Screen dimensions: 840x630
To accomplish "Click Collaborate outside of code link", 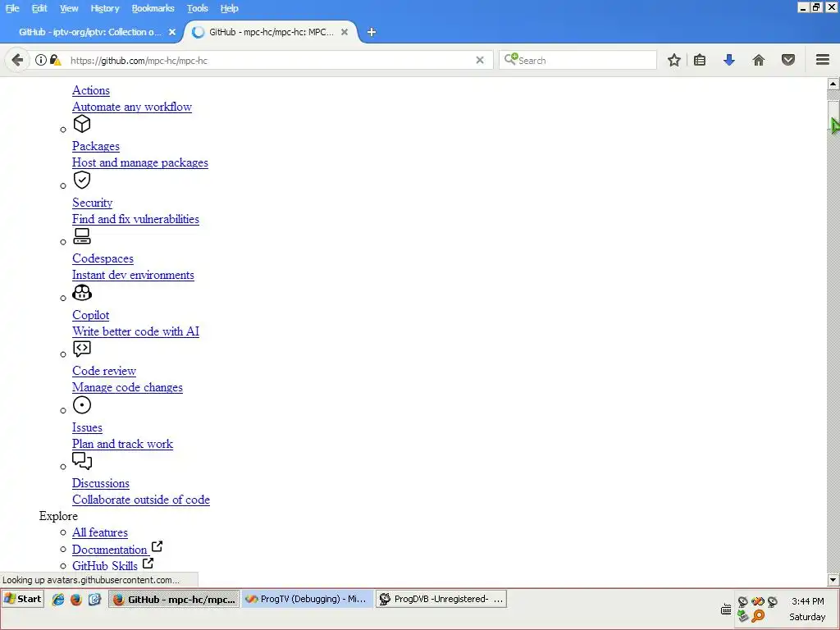I will coord(141,500).
